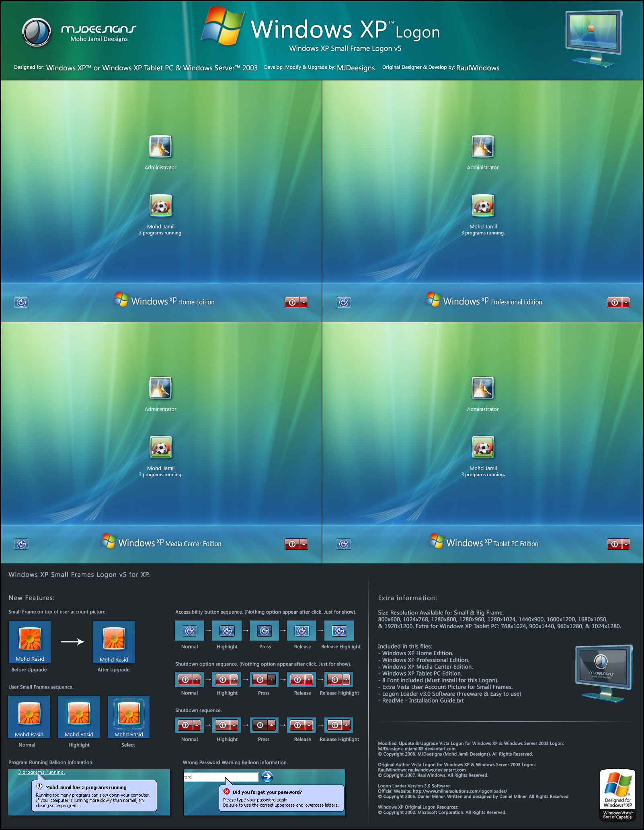Click accessibility button in Home Edition panel
Image resolution: width=644 pixels, height=830 pixels.
21,302
